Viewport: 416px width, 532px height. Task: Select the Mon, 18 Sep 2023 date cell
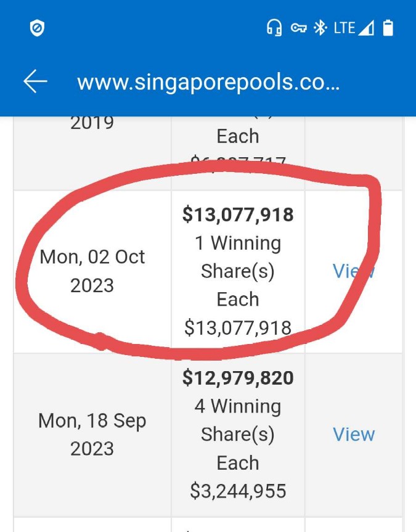click(92, 435)
